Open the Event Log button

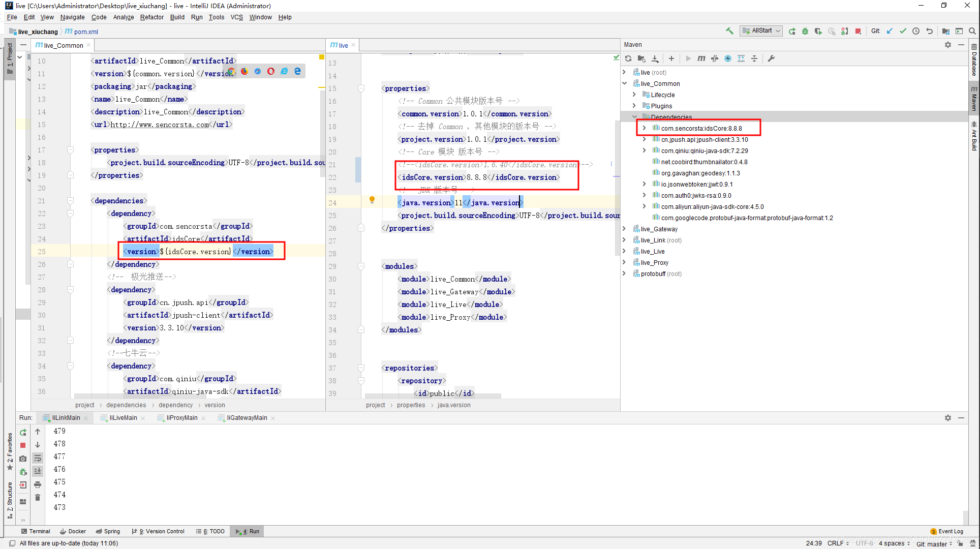pos(946,531)
